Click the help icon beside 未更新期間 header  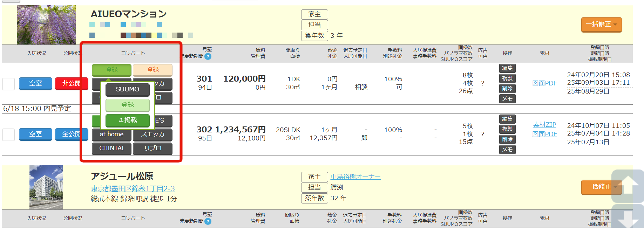click(208, 56)
